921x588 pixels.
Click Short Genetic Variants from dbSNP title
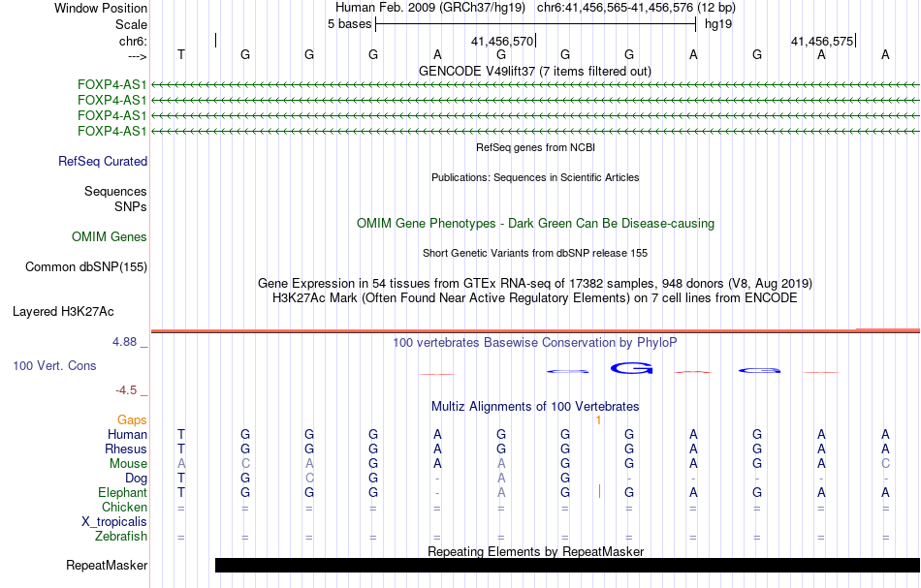pos(535,253)
